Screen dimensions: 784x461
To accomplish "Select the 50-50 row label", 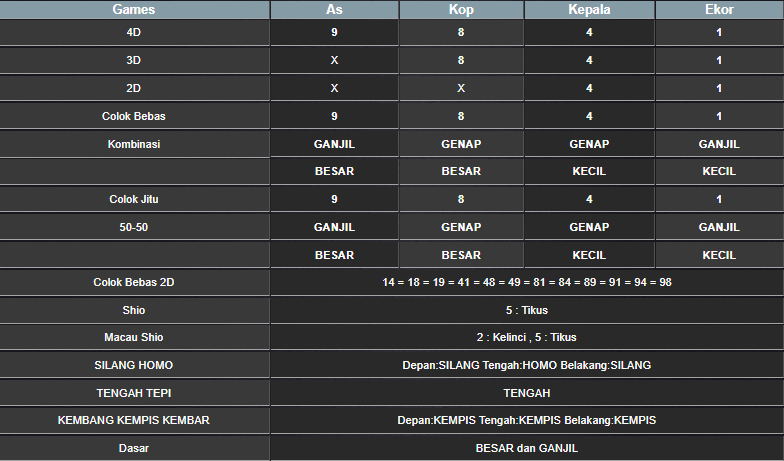I will (x=134, y=228).
